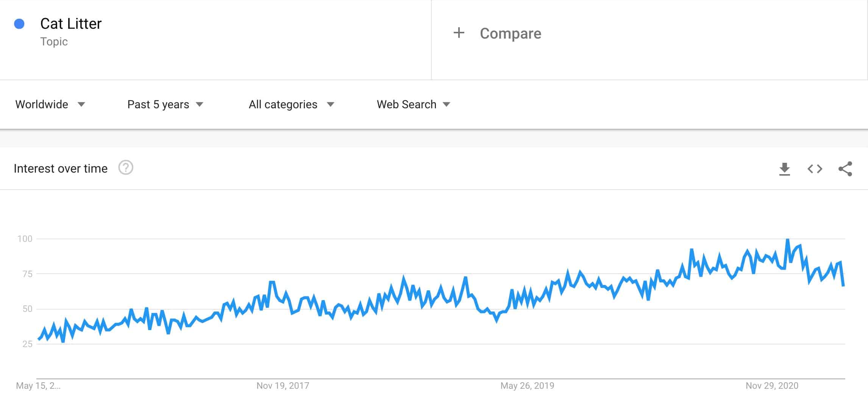Click the share icon for the chart
The image size is (868, 402).
(x=845, y=169)
